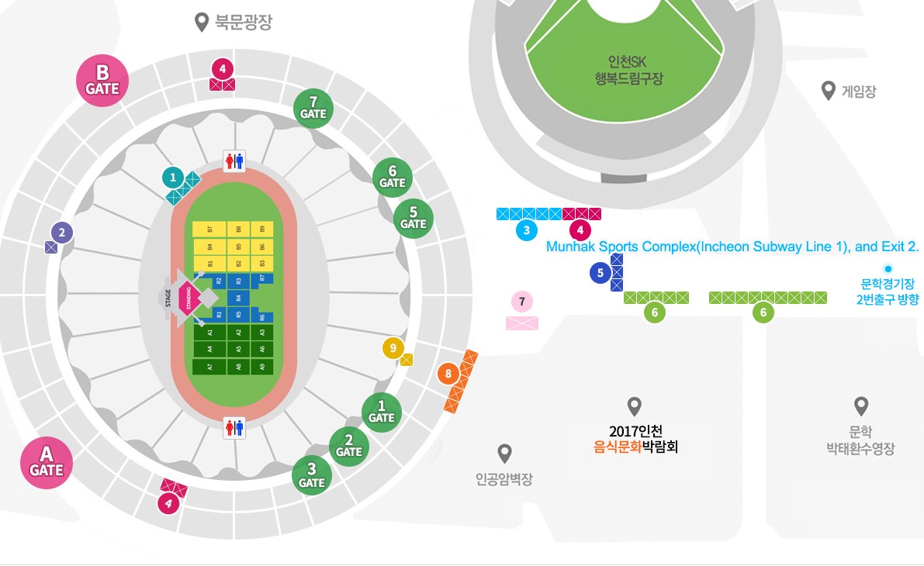Click the dark blue number 5 marker
Image resolution: width=924 pixels, height=566 pixels.
tap(600, 273)
